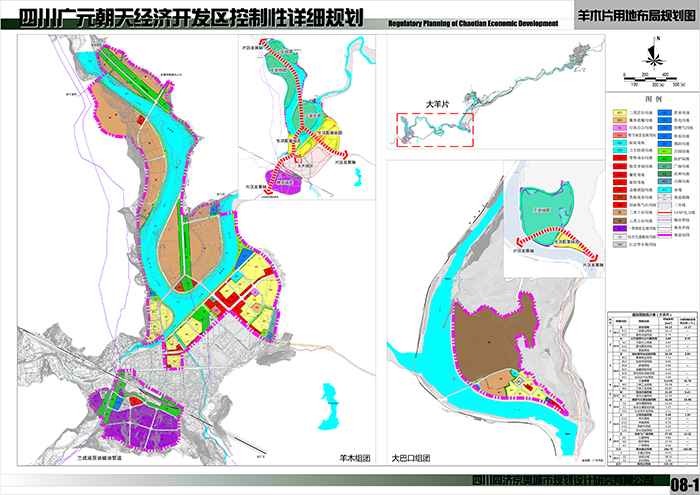Click the purple 物流组团 area in inset

pos(284,182)
